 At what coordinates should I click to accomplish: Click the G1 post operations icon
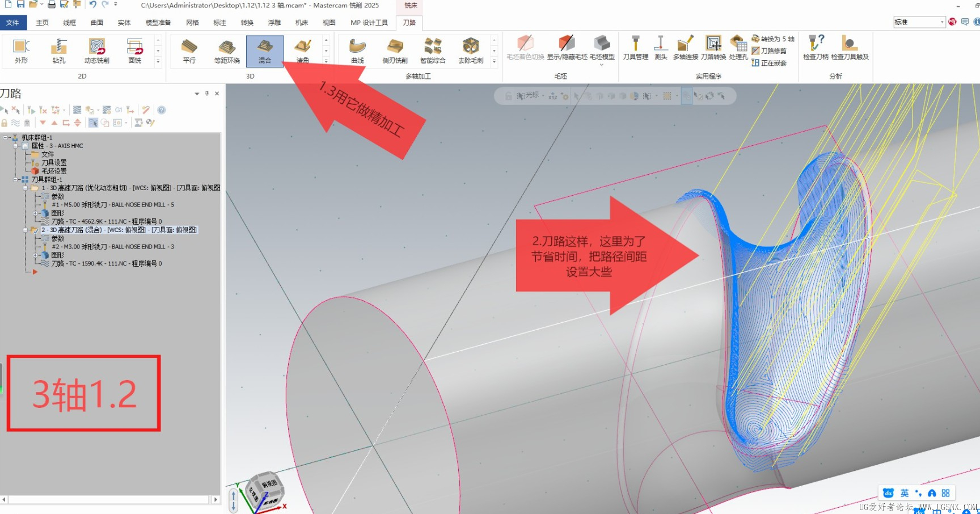point(119,110)
